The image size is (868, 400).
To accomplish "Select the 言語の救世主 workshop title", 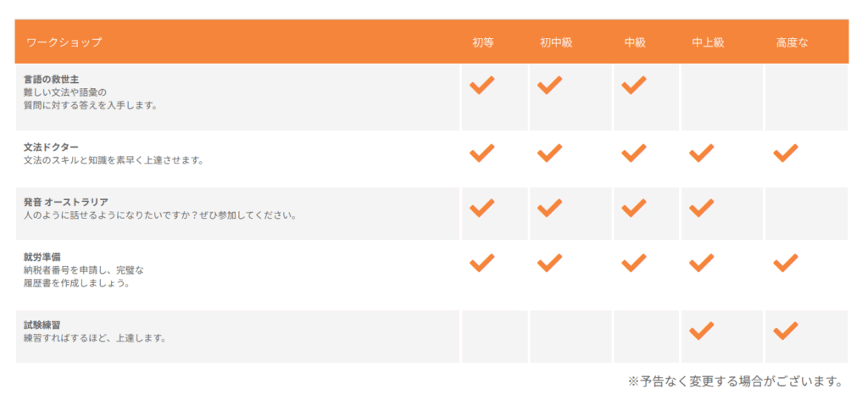I will pos(52,80).
